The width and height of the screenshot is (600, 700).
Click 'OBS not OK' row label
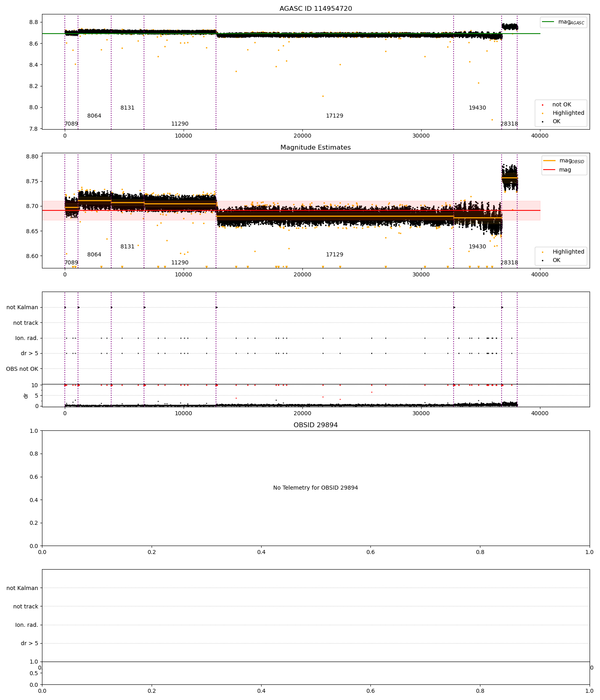(22, 369)
